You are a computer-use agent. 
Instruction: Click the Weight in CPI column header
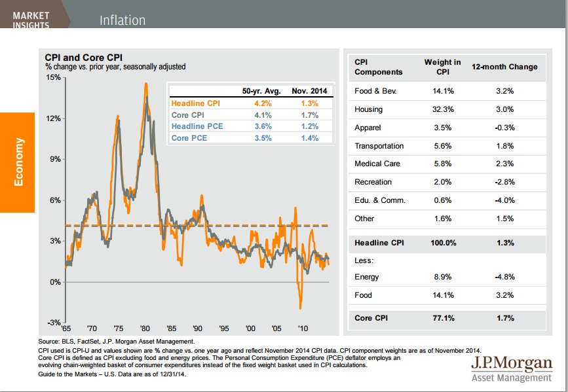[x=442, y=67]
